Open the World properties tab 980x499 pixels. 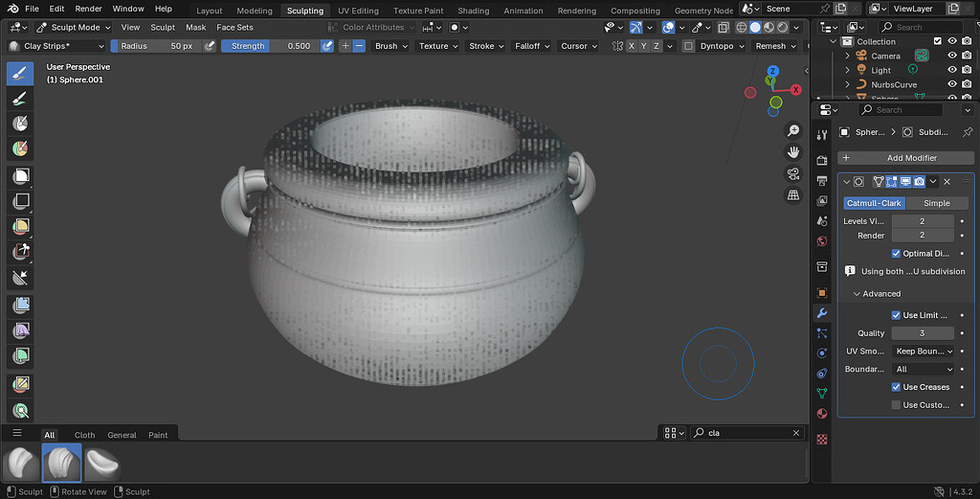click(x=822, y=241)
